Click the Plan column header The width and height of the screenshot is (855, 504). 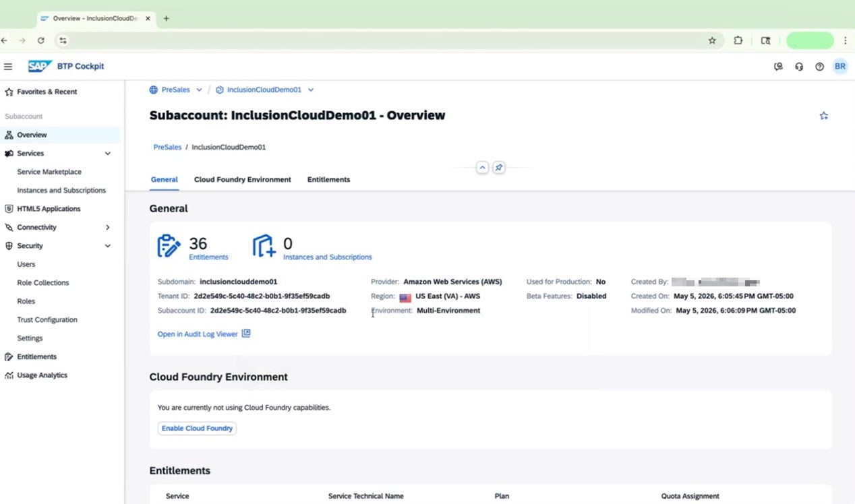tap(502, 496)
